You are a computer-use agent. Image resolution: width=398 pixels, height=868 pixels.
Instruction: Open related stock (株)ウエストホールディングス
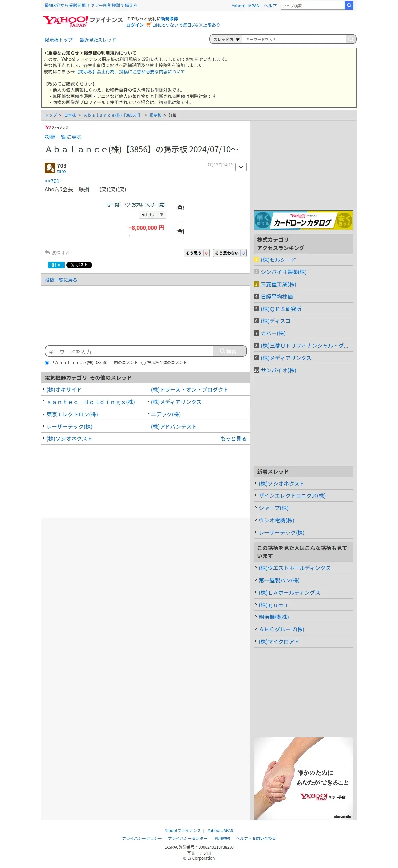click(295, 568)
